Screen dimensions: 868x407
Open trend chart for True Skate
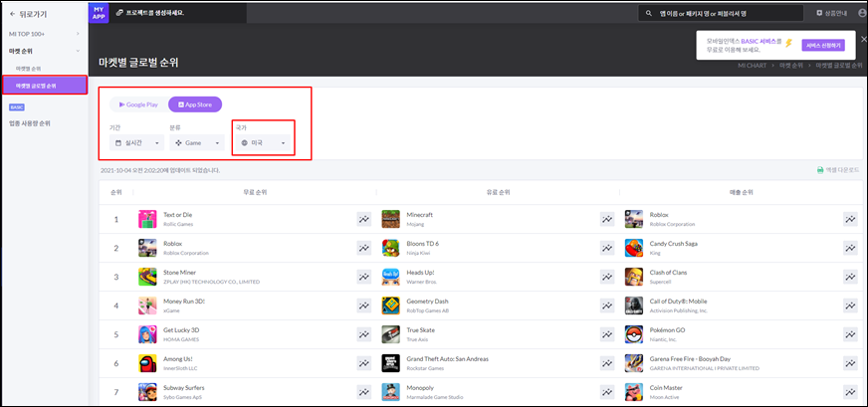(x=607, y=334)
